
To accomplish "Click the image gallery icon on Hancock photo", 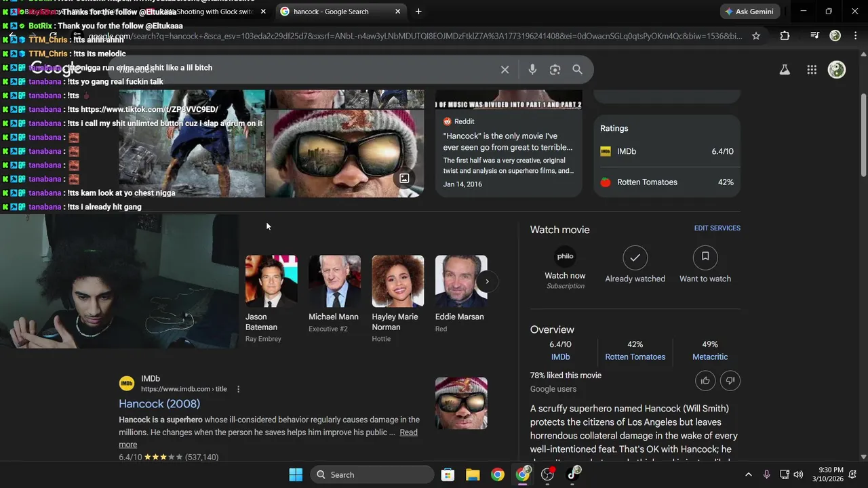I will [404, 178].
